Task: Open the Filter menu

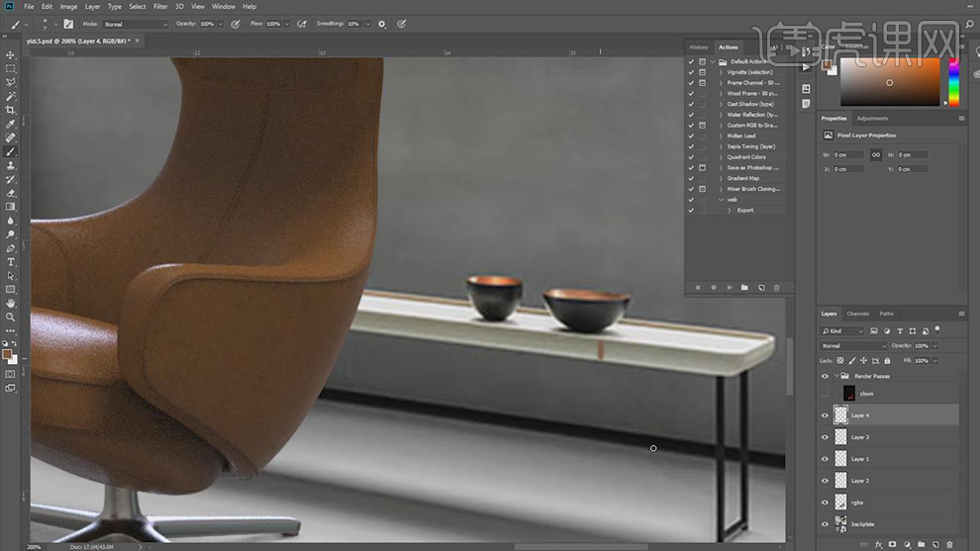Action: (160, 7)
